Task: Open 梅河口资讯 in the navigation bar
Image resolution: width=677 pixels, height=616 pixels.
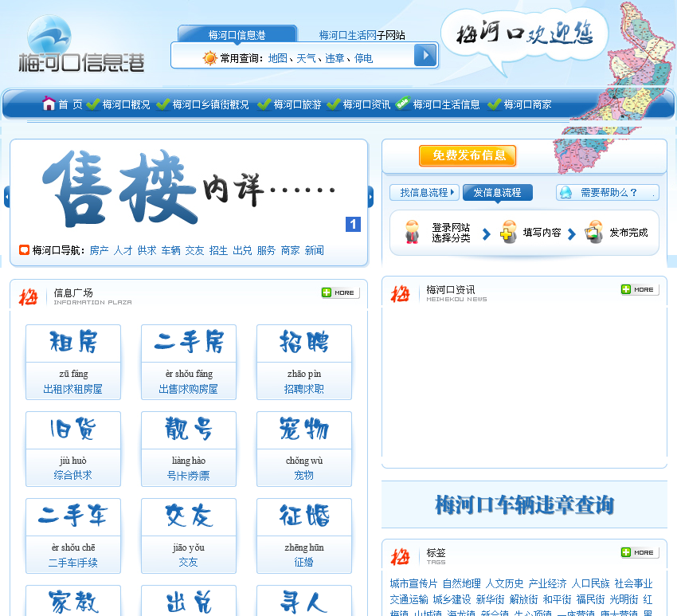Action: (366, 104)
